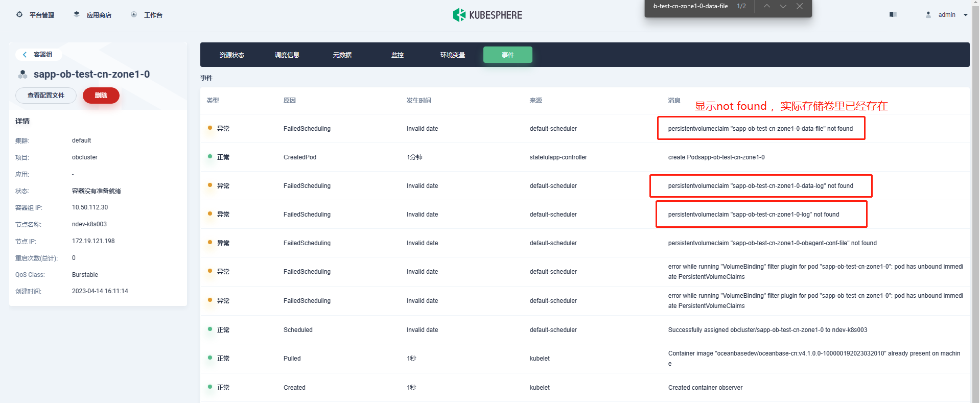Click the cluster value default

tap(81, 140)
